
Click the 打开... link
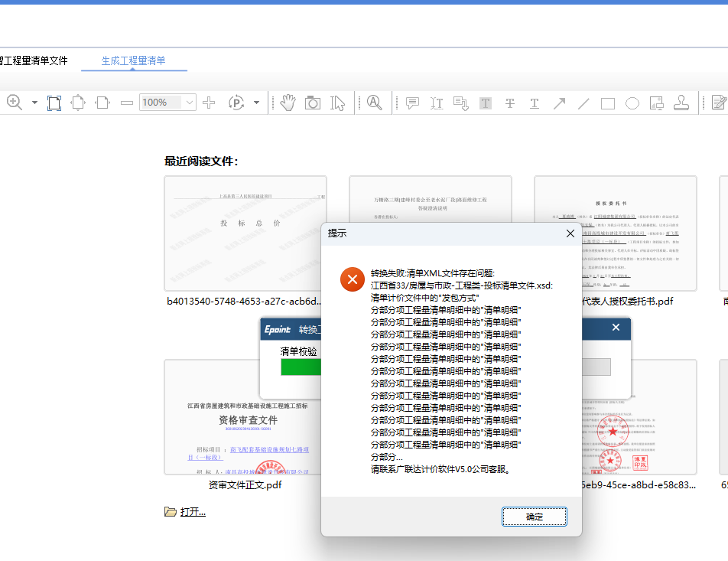pyautogui.click(x=193, y=512)
